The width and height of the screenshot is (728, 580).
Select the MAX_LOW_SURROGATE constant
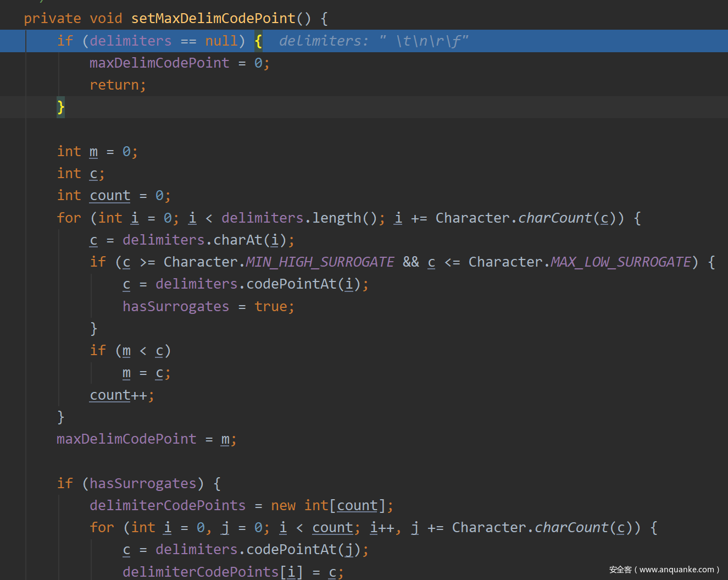click(620, 262)
